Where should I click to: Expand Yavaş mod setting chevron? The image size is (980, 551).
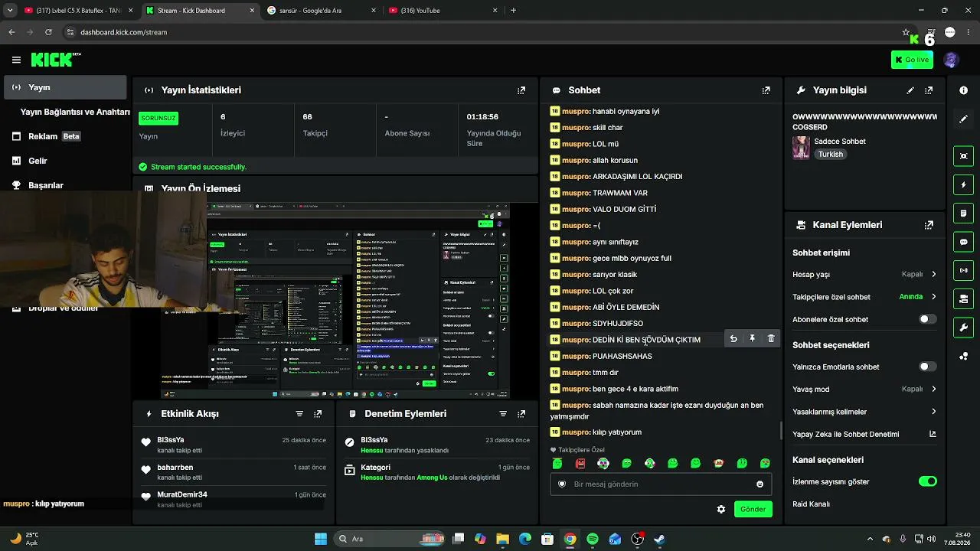pyautogui.click(x=933, y=389)
